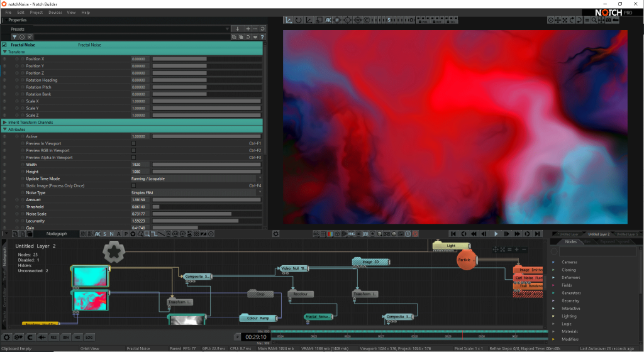
Task: Click the filter funnel icon in Properties
Action: pos(14,37)
